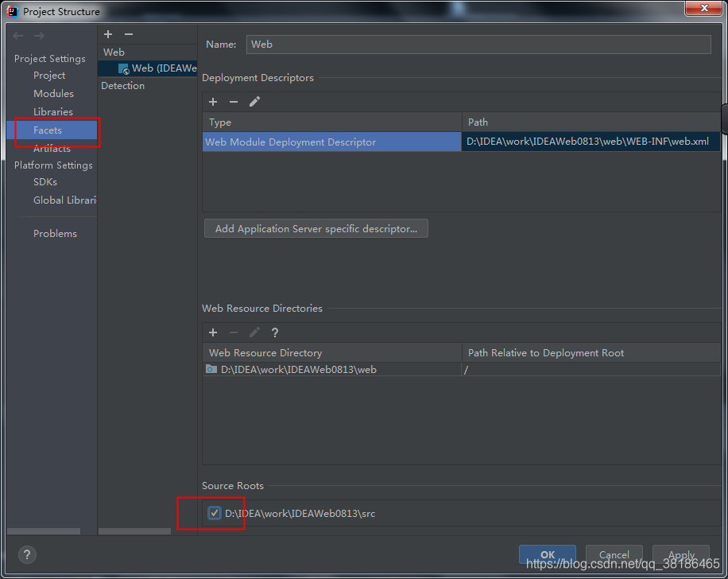Image resolution: width=728 pixels, height=579 pixels.
Task: Click the left sidebar horizontal scrollbar
Action: 44,531
